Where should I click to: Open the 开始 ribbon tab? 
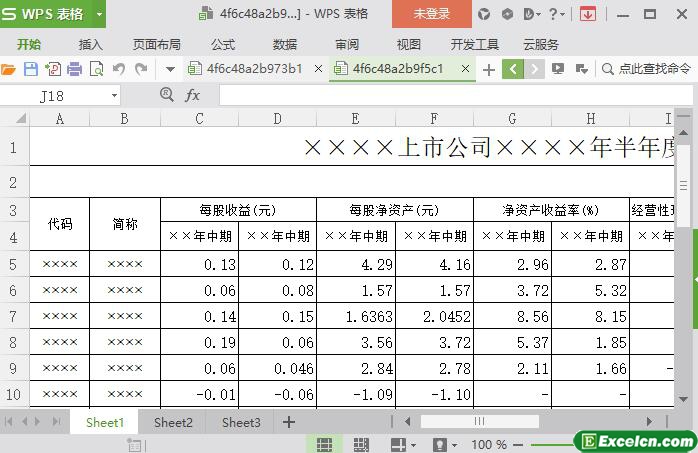coord(28,44)
